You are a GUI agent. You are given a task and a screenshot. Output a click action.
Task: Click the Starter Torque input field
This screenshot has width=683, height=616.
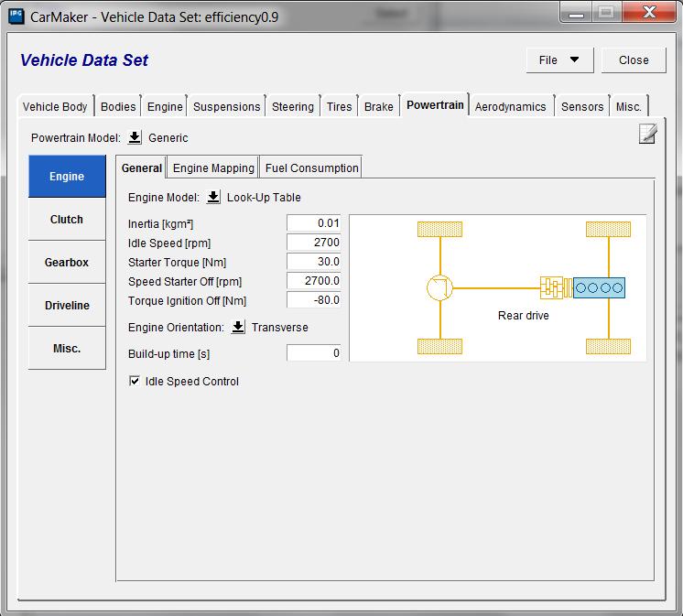pos(314,261)
